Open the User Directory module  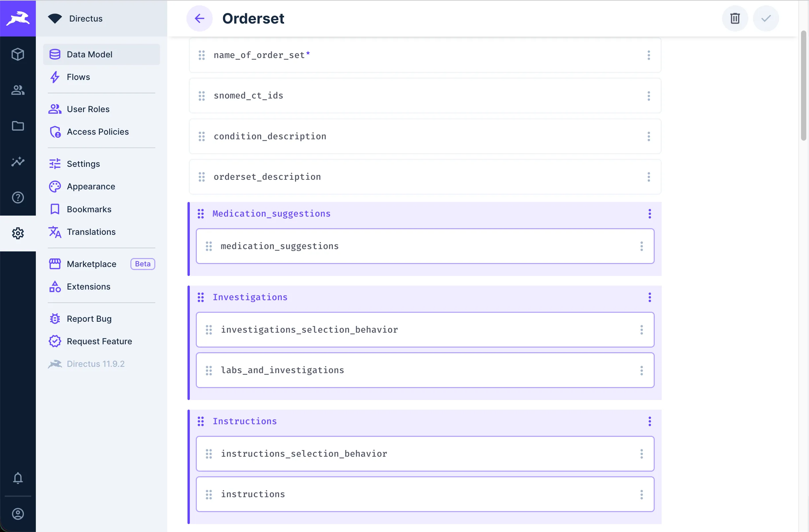click(x=18, y=90)
